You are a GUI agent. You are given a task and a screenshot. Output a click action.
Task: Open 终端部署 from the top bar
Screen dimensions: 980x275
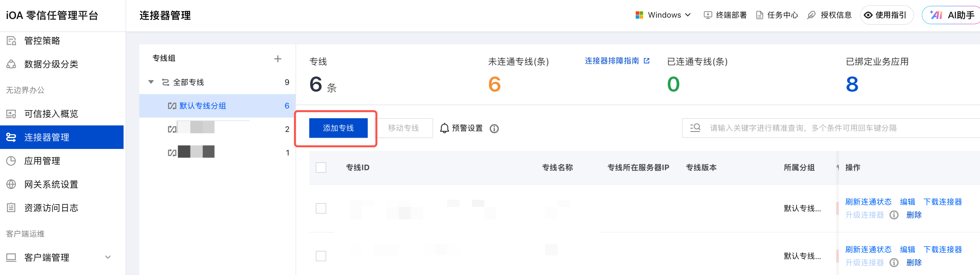[725, 15]
